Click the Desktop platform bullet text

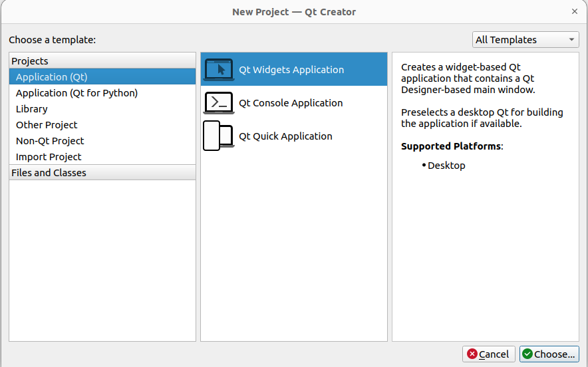[x=446, y=166]
